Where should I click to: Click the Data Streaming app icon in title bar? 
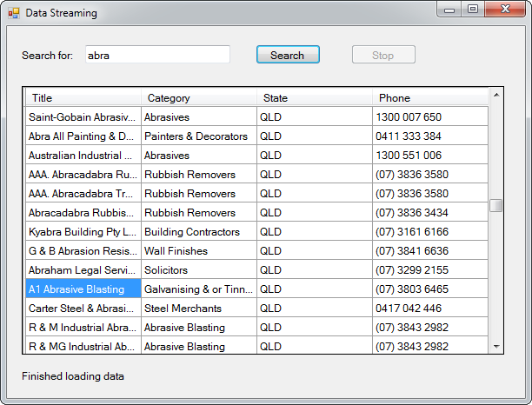point(14,14)
